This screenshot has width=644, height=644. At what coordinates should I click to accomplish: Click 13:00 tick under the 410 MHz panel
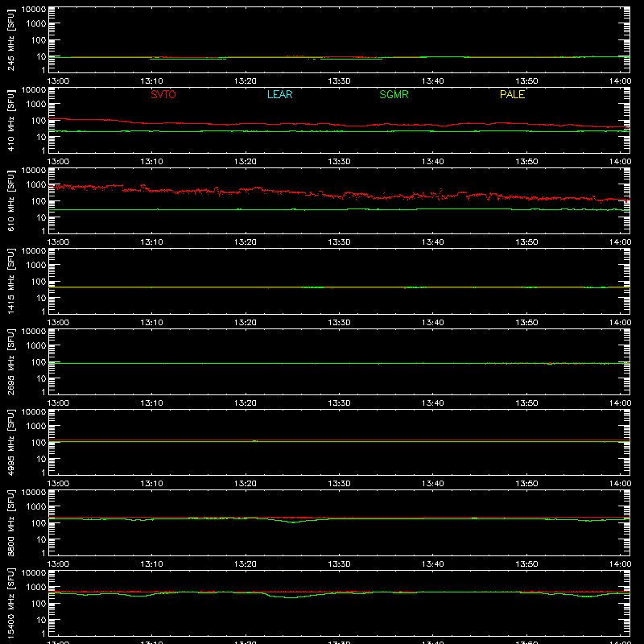pyautogui.click(x=58, y=162)
